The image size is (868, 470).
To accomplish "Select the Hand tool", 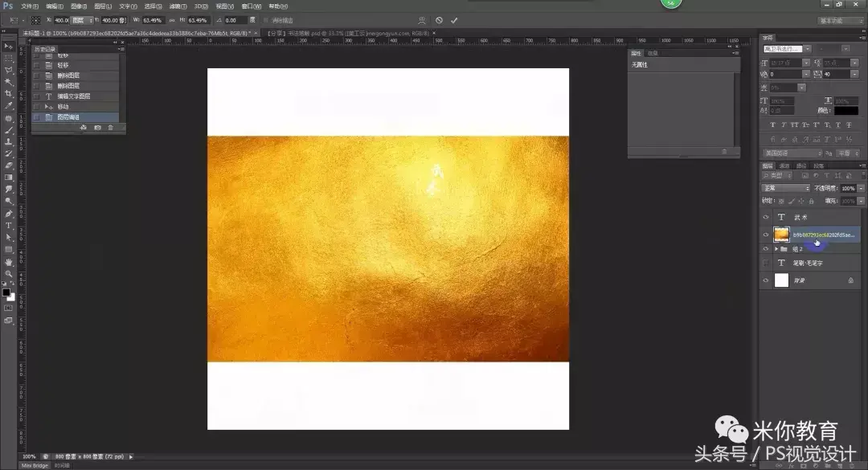I will tap(9, 262).
